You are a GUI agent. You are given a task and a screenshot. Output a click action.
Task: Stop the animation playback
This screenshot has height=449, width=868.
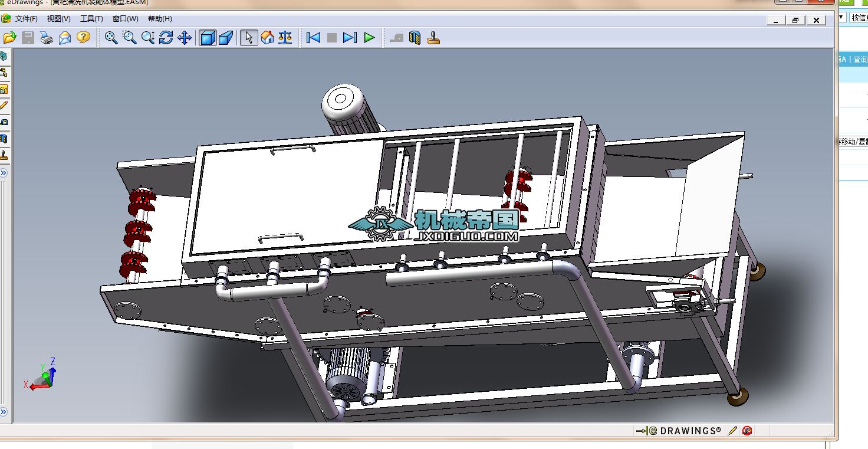pyautogui.click(x=332, y=38)
